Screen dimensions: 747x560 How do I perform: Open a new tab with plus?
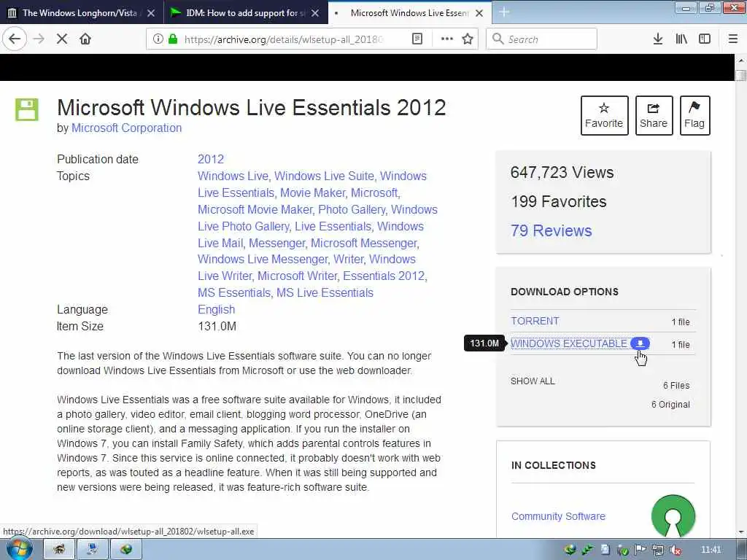(504, 13)
